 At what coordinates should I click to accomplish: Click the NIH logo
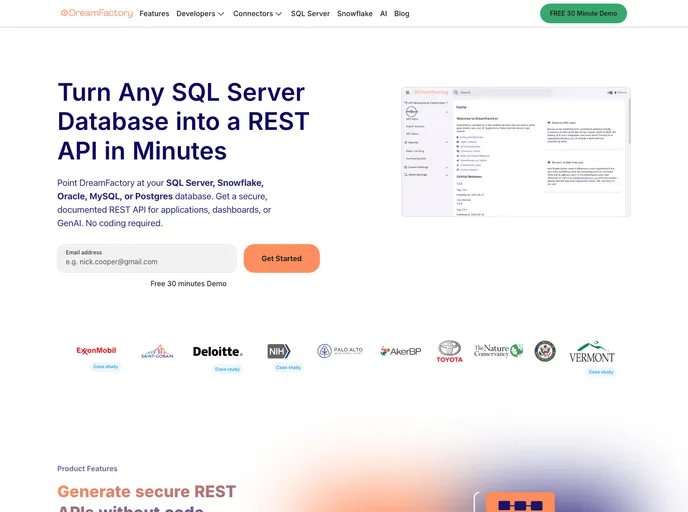(x=279, y=351)
